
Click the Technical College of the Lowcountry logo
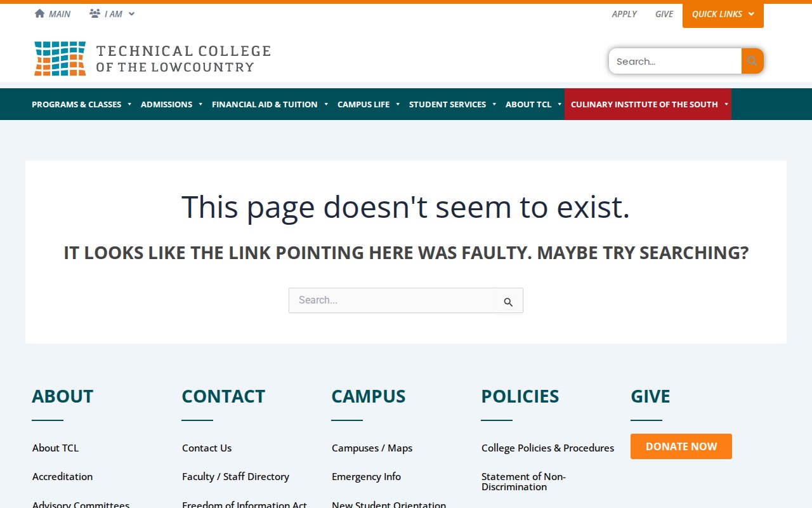[x=152, y=59]
